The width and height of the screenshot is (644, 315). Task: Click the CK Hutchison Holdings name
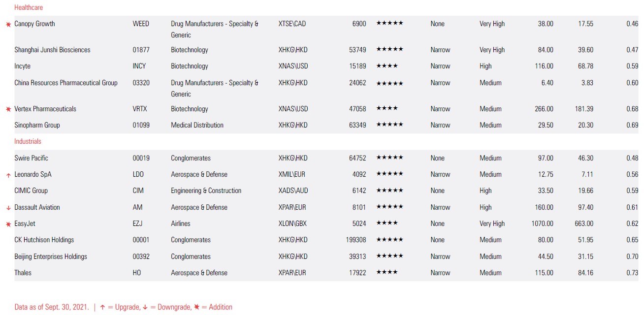click(x=44, y=240)
